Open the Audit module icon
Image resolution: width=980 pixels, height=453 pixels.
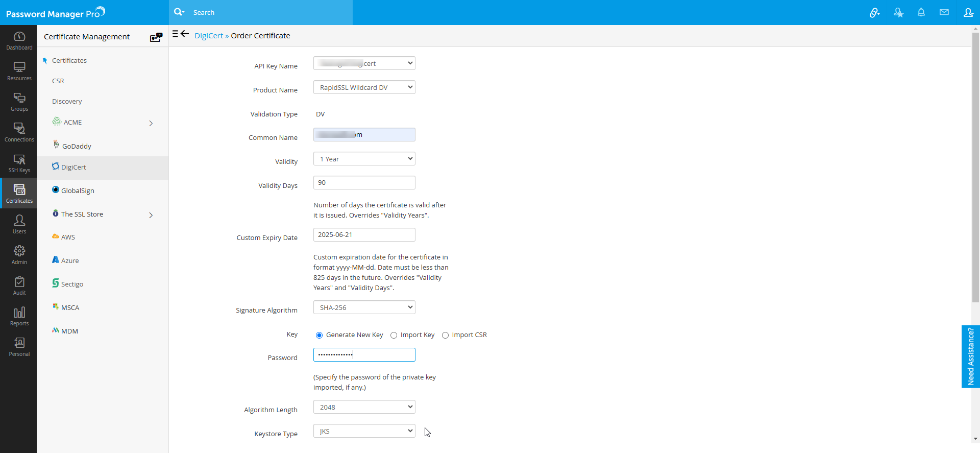[19, 285]
